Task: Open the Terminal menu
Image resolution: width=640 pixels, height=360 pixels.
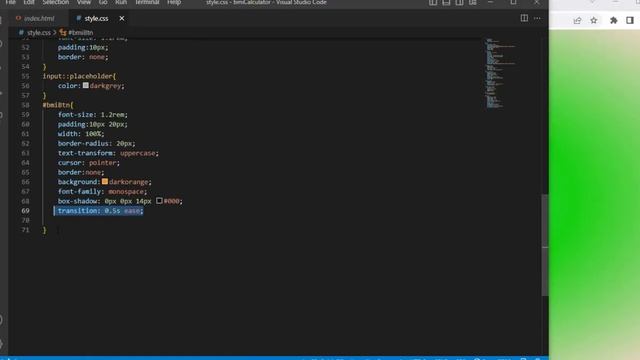Action: (147, 2)
